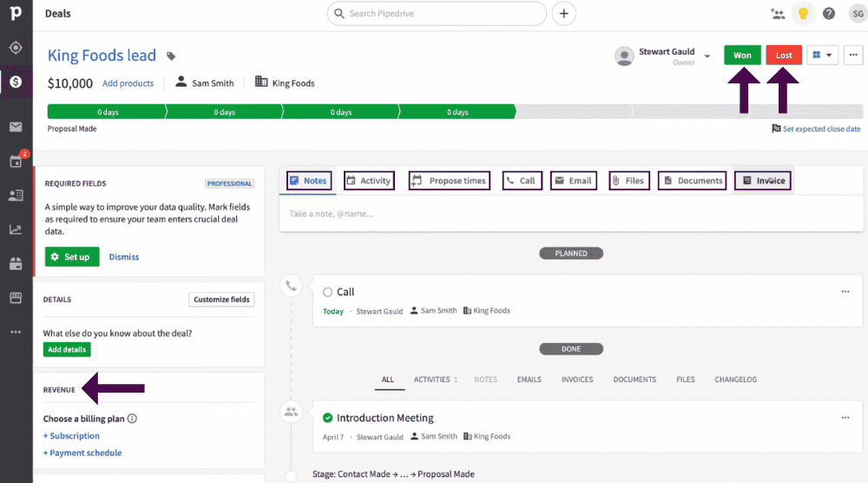Mark the Call activity as done
The height and width of the screenshot is (483, 868).
coord(328,292)
